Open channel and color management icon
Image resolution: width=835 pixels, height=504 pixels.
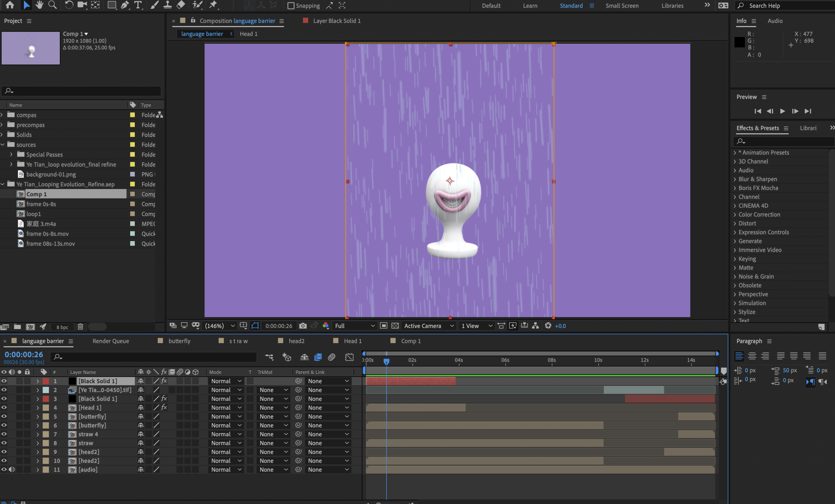pyautogui.click(x=326, y=326)
